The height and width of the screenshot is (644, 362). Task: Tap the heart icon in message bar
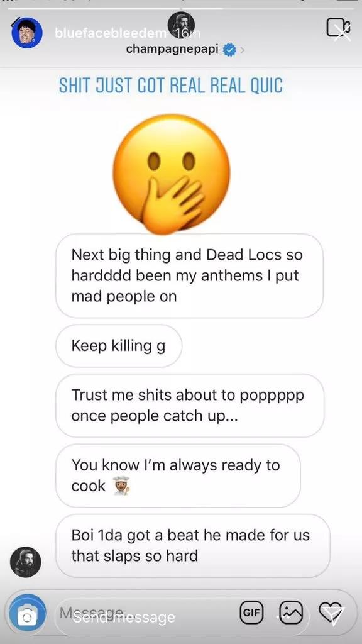click(331, 613)
